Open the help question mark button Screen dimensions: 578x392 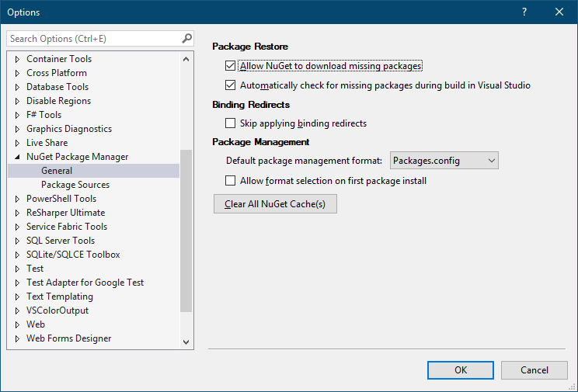pyautogui.click(x=524, y=12)
